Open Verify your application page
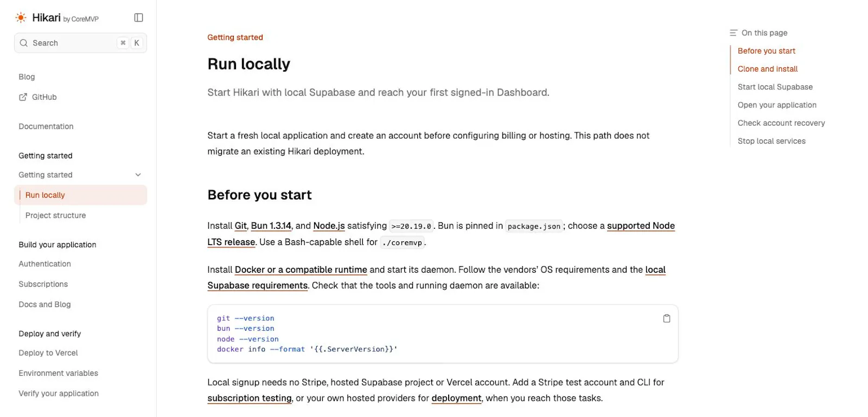The height and width of the screenshot is (417, 868). click(x=59, y=394)
